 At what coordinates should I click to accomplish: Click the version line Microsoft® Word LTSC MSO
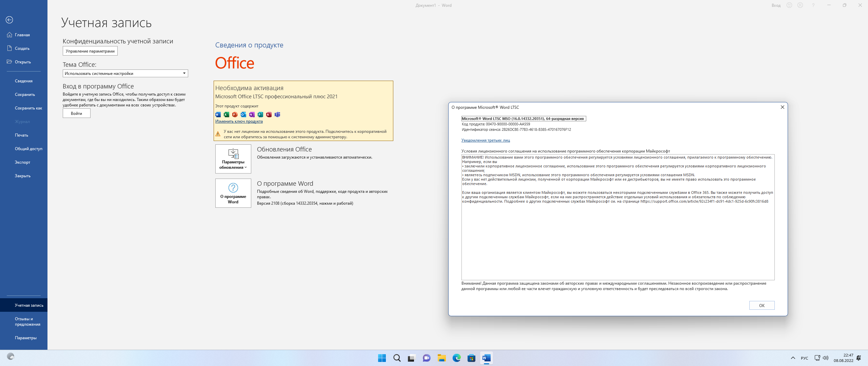click(524, 119)
